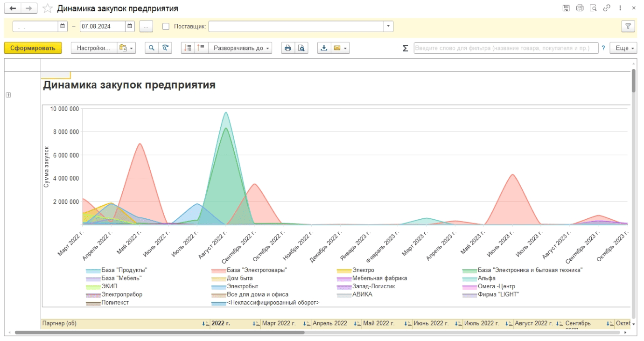The width and height of the screenshot is (644, 341).
Task: Go back using the left arrow button
Action: tap(13, 8)
